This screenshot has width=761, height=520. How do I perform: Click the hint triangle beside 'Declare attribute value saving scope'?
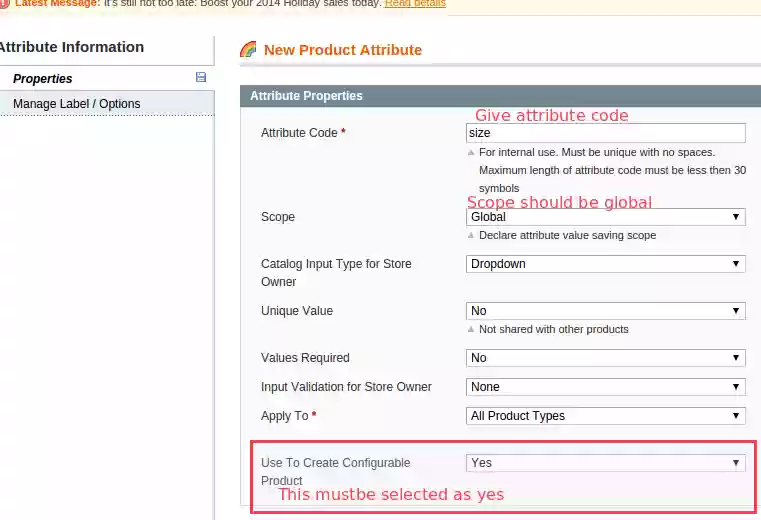coord(470,235)
